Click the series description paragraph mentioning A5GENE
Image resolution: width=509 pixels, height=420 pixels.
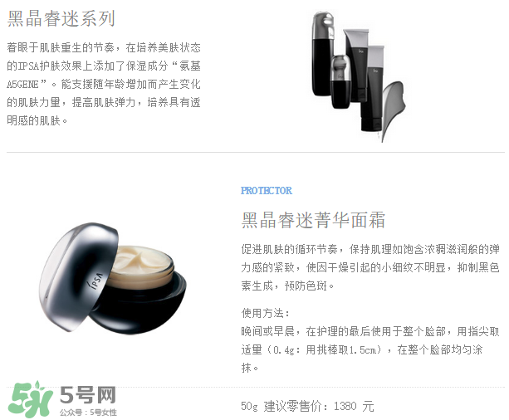click(104, 84)
